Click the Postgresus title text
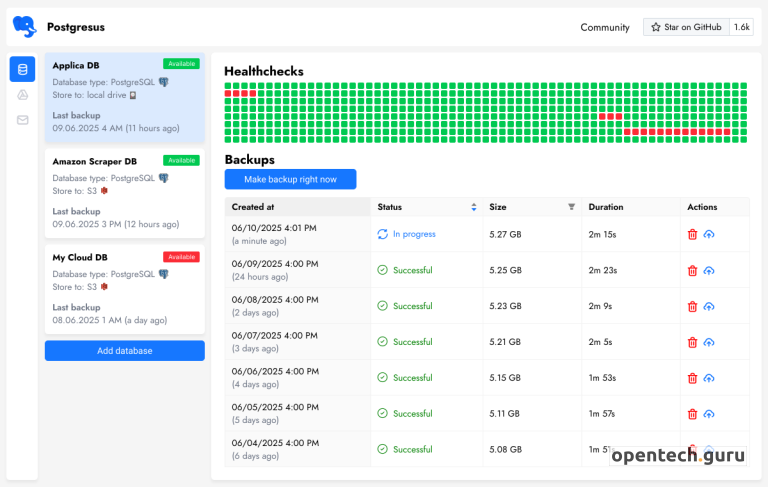Screen dimensions: 768x487 tap(76, 27)
